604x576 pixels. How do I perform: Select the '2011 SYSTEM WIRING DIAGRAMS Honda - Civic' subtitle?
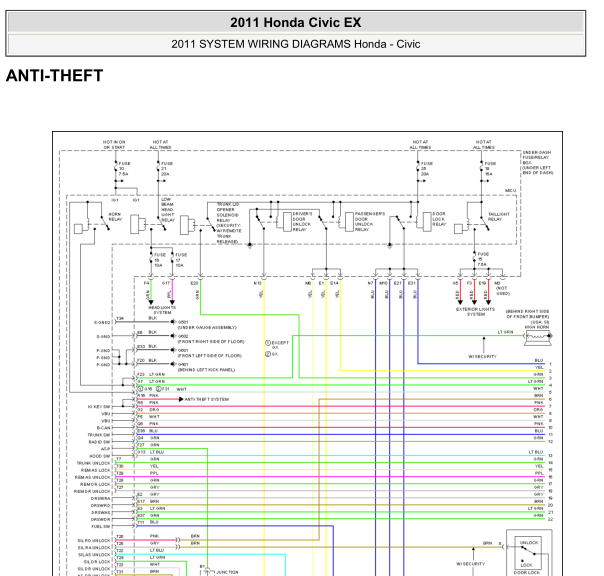tap(295, 44)
